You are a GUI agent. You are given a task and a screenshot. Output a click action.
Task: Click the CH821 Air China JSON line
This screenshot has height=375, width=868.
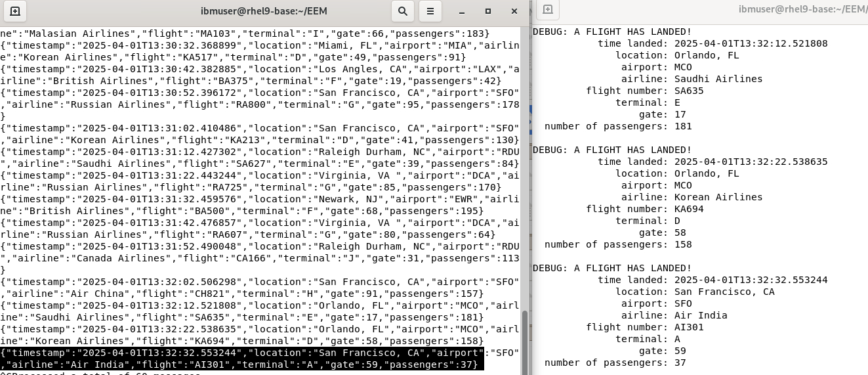tap(241, 294)
